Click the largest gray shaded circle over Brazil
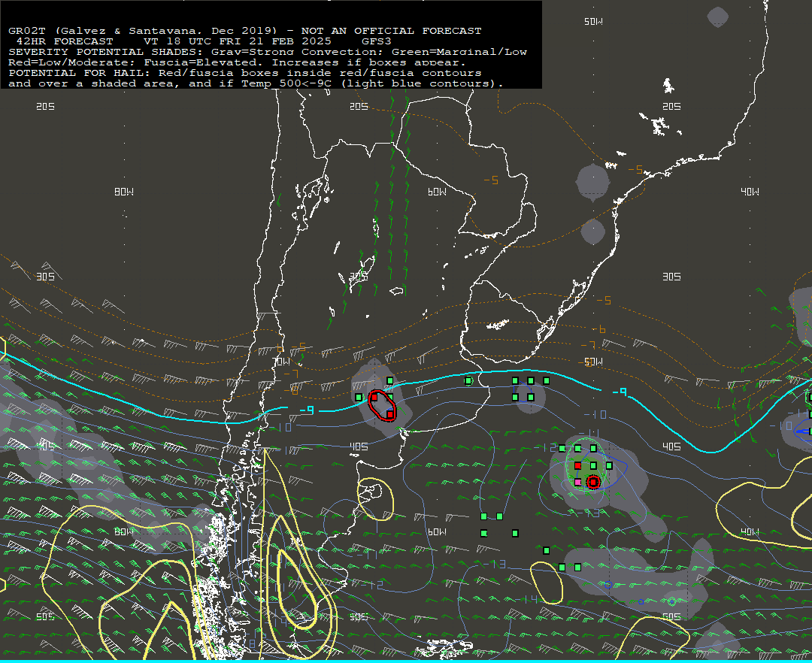The image size is (812, 663). (x=593, y=183)
